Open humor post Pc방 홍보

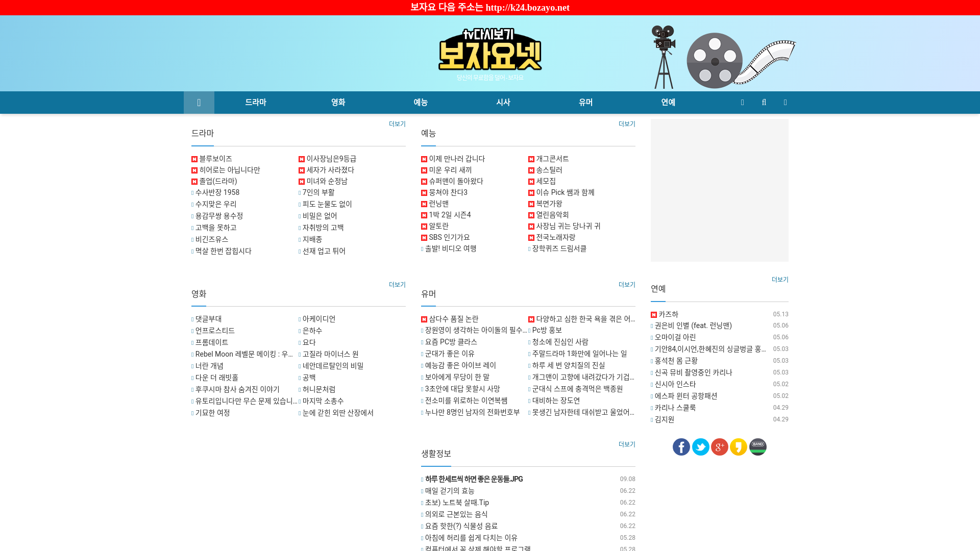pyautogui.click(x=547, y=330)
